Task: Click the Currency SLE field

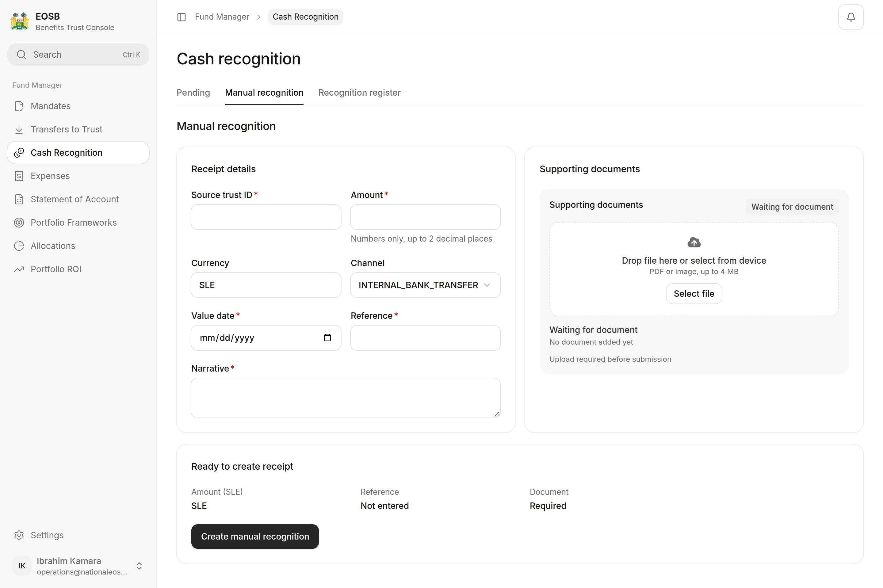Action: pyautogui.click(x=266, y=285)
